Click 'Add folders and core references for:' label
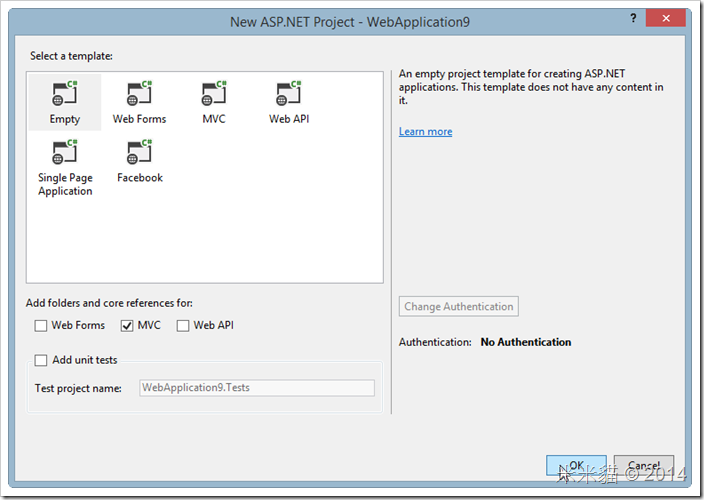 point(109,303)
